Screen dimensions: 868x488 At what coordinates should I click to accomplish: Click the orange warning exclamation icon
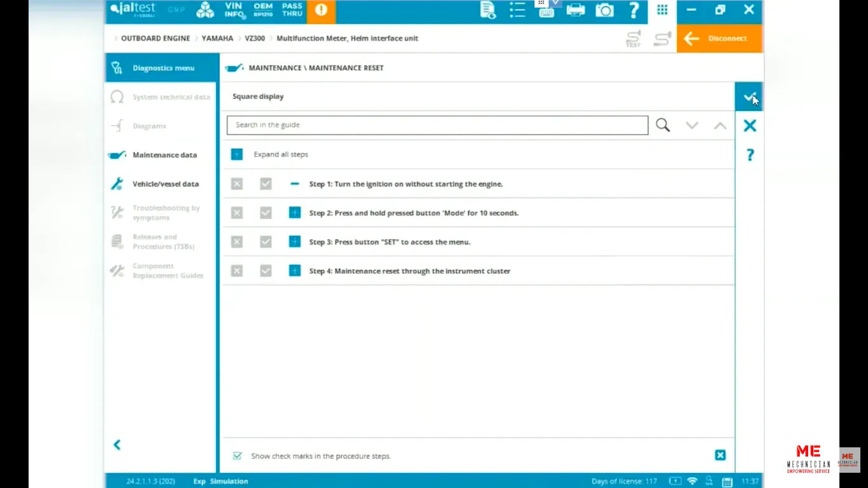[321, 10]
